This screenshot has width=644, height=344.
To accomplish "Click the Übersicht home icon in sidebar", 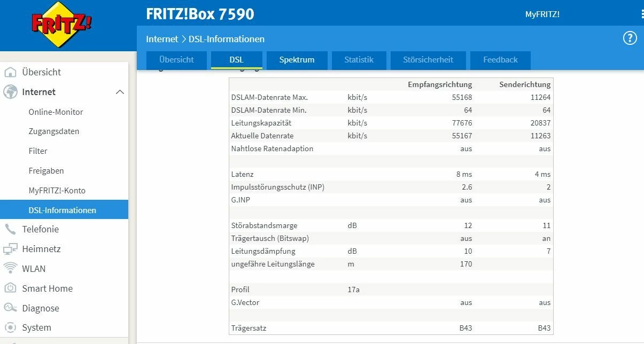I will (10, 72).
